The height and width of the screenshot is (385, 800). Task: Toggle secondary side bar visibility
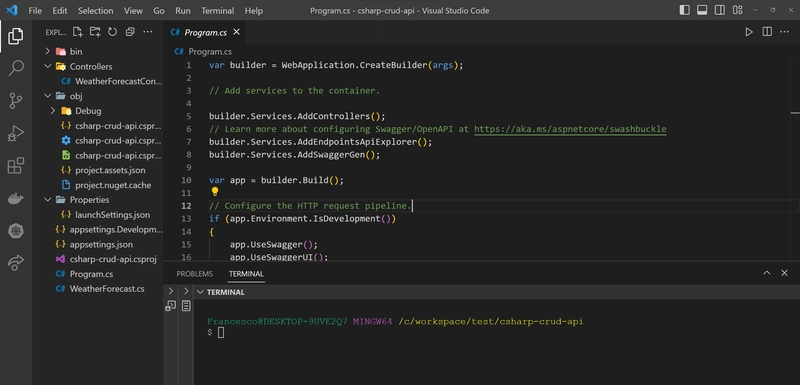point(720,10)
